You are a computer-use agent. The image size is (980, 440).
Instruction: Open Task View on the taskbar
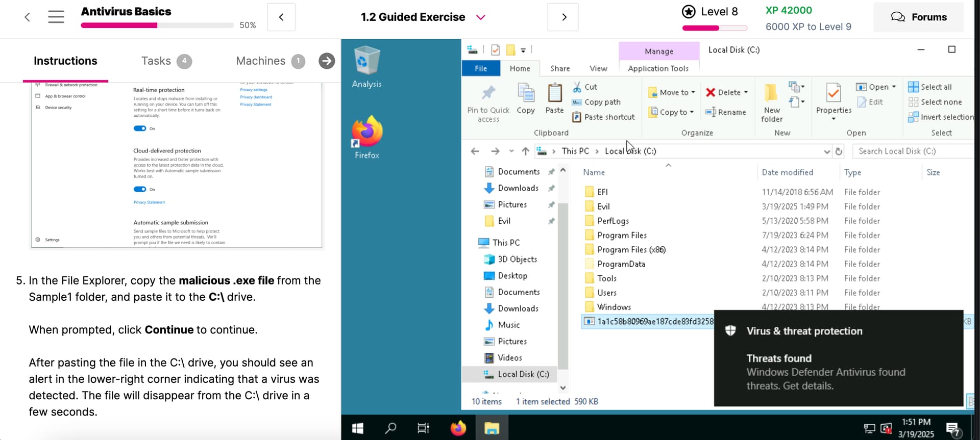(423, 428)
